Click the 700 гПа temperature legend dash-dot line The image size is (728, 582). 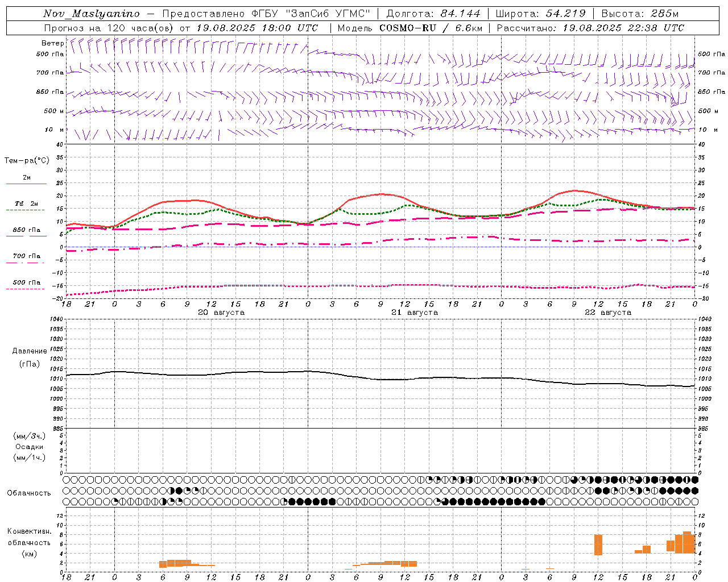26,263
